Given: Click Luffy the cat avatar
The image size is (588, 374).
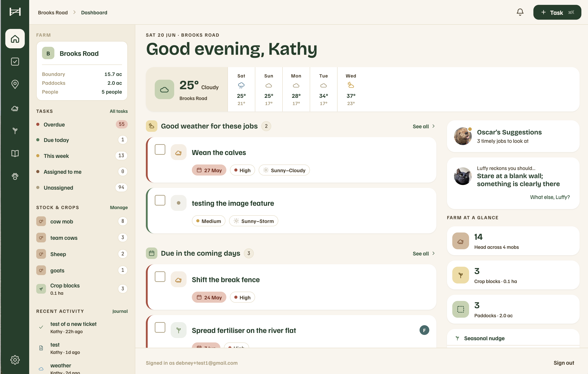Looking at the screenshot, I should [463, 176].
